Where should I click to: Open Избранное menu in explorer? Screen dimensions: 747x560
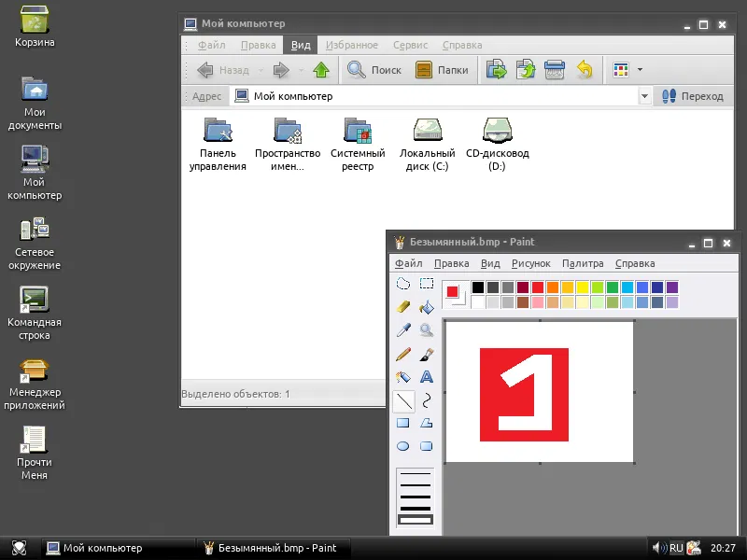coord(352,45)
